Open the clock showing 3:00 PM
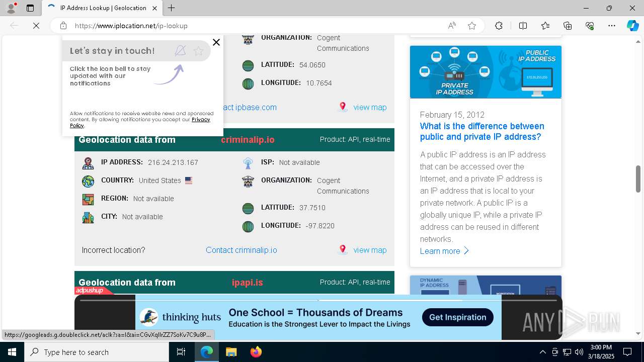This screenshot has width=644, height=362. (601, 352)
